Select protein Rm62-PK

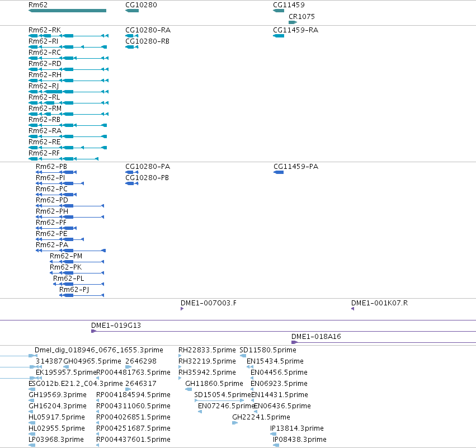pyautogui.click(x=66, y=267)
